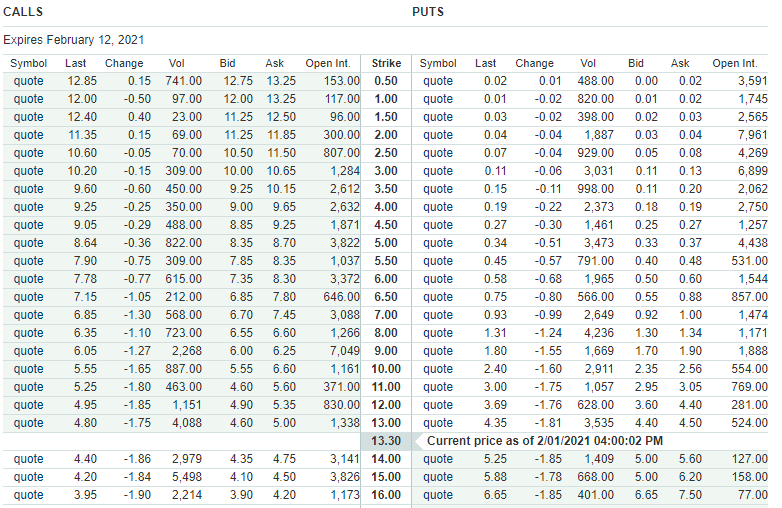Screen dimensions: 782x508
Task: Open the call quote link for strike 6.50
Action: [x=28, y=297]
